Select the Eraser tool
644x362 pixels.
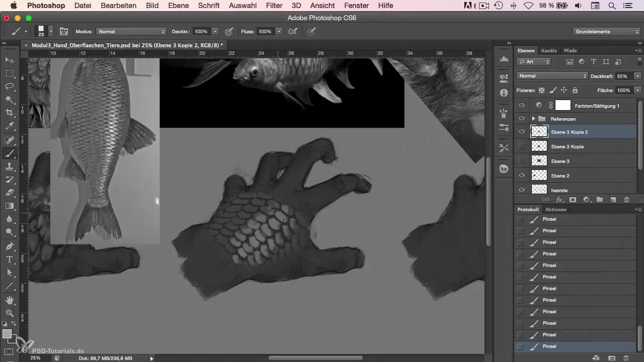coord(10,193)
